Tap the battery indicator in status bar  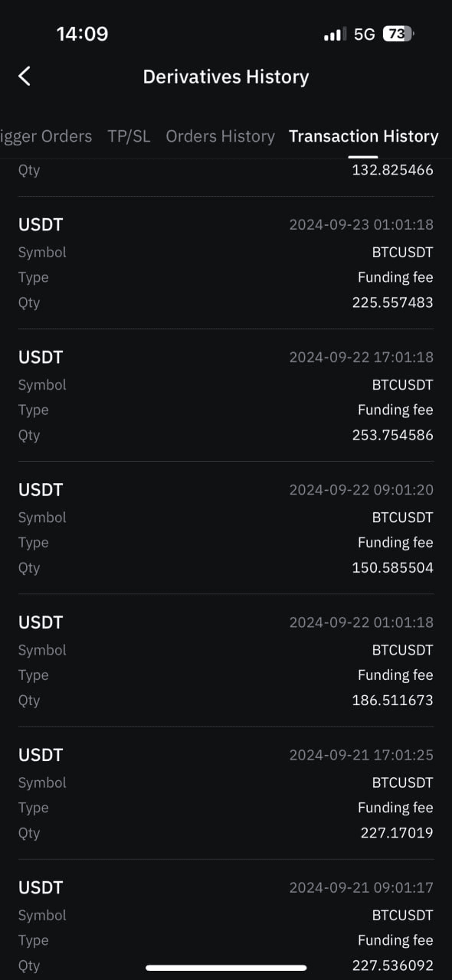398,34
